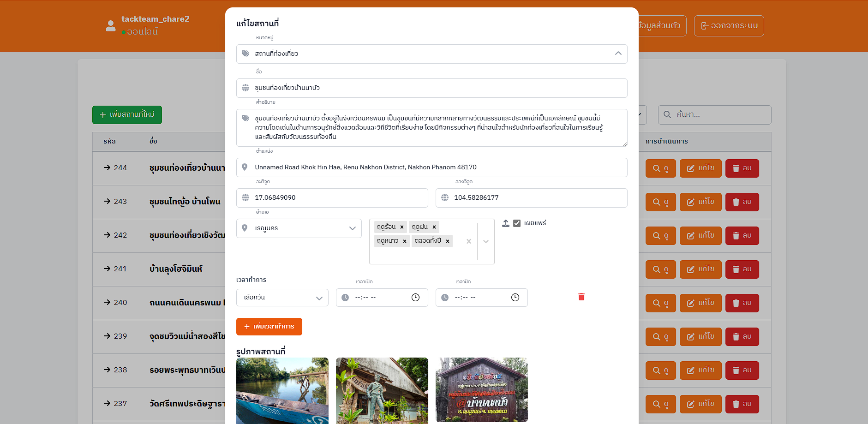Click the upload icon beside เผยแพร่
This screenshot has width=868, height=424.
(506, 223)
